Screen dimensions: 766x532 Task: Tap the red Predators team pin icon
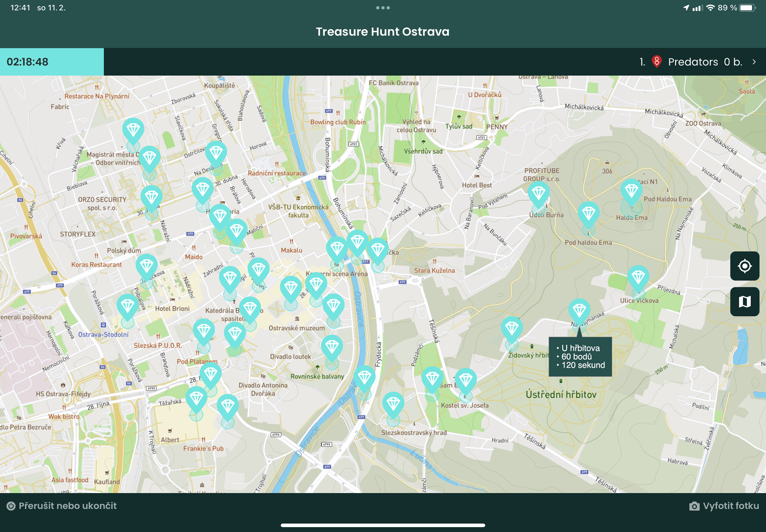click(657, 62)
